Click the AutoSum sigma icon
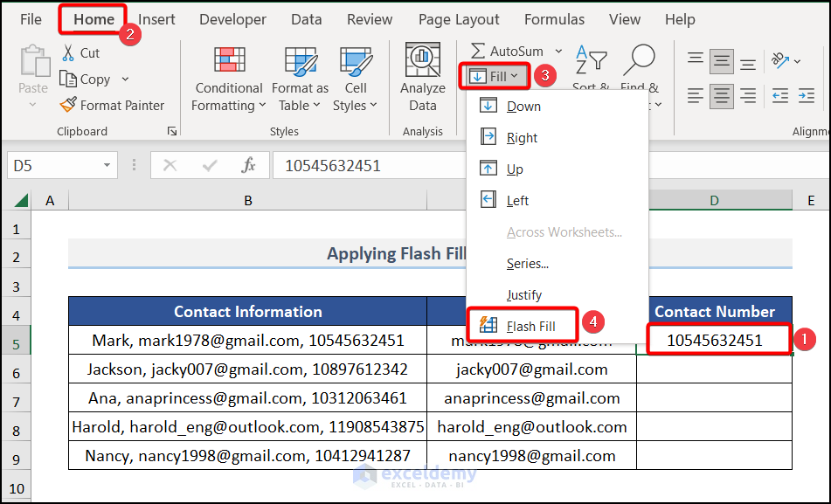 click(478, 51)
